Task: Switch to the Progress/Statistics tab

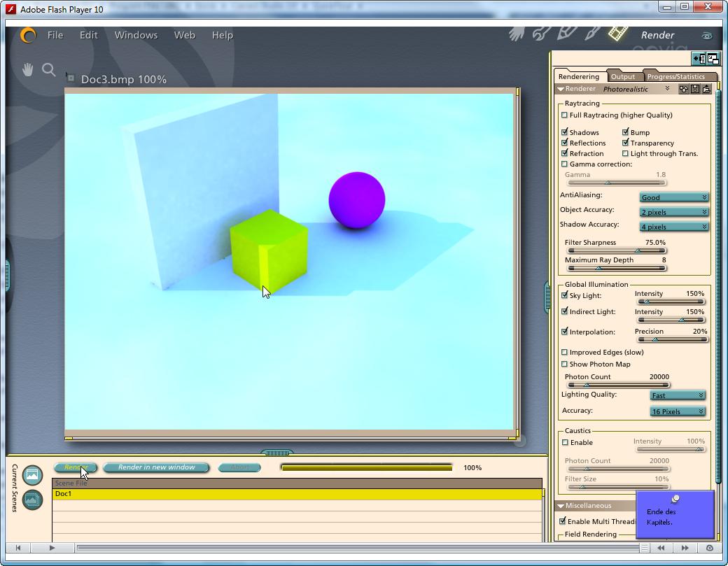Action: coord(676,76)
